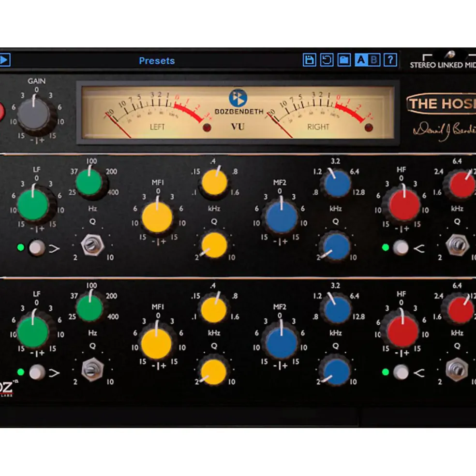Click the top channel 'MF1' label
This screenshot has width=476, height=476.
[x=158, y=182]
